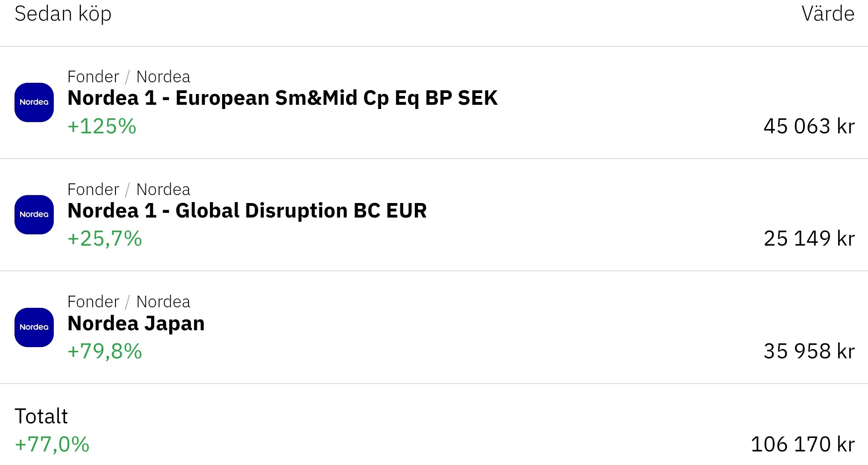Click Nordea logo beside Nordea Japan fund
The height and width of the screenshot is (465, 868).
click(34, 327)
